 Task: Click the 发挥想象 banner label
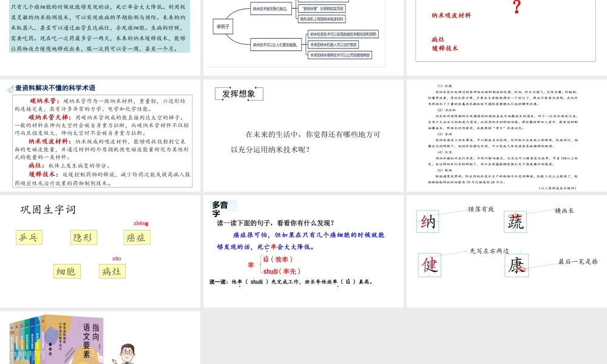coord(239,95)
